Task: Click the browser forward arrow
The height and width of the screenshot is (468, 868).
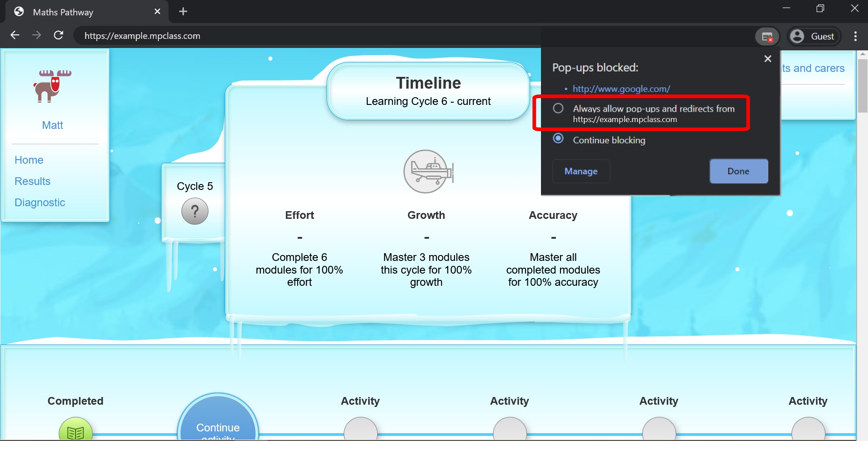Action: [37, 35]
